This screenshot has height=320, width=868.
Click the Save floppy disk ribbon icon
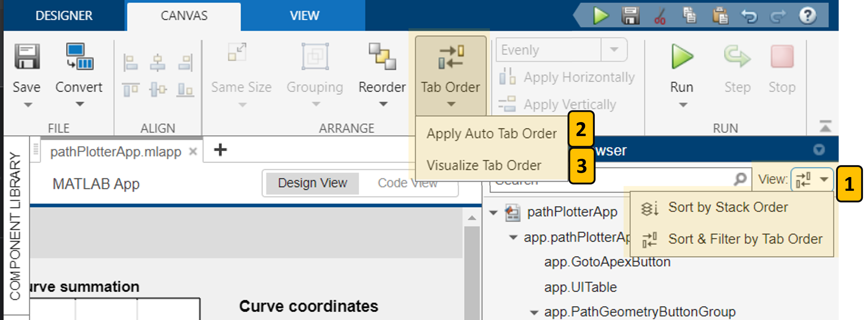[x=27, y=57]
